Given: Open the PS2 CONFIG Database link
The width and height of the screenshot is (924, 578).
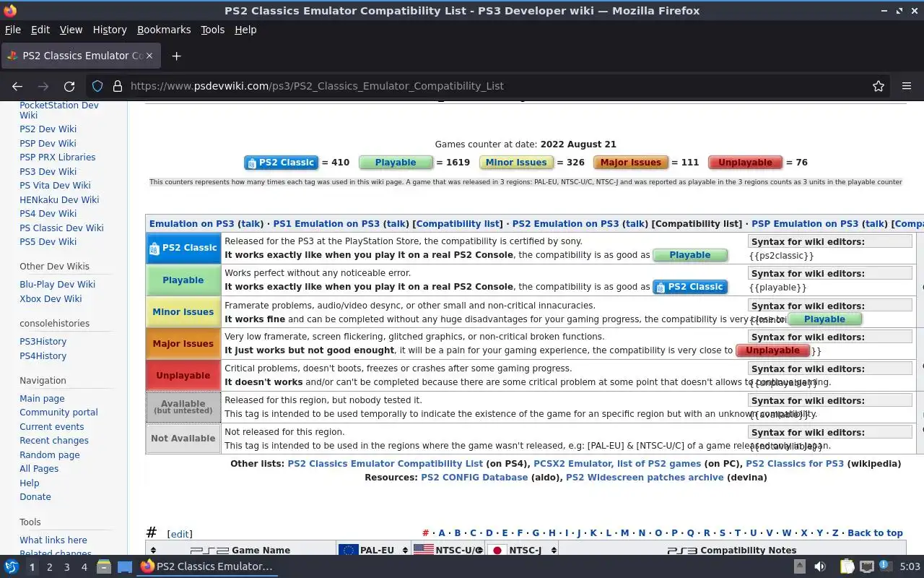Looking at the screenshot, I should 474,478.
